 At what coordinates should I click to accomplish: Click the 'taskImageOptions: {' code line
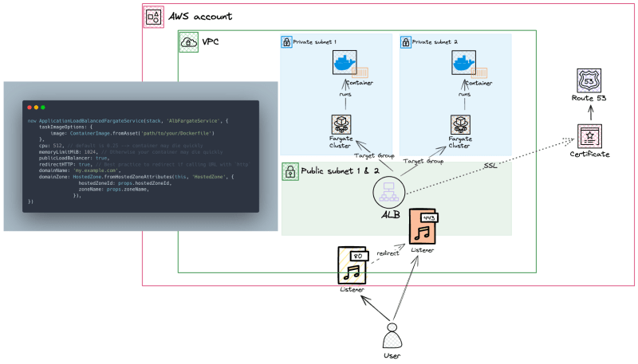(66, 127)
